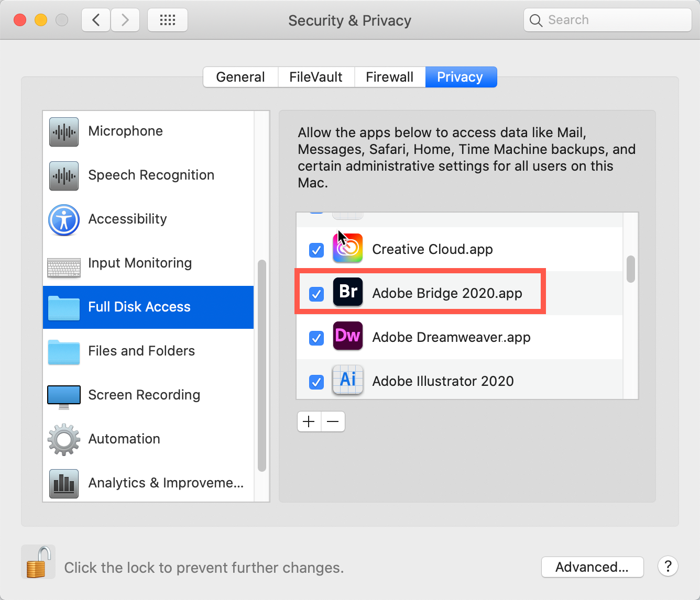Click the Show All preferences grid icon

167,19
